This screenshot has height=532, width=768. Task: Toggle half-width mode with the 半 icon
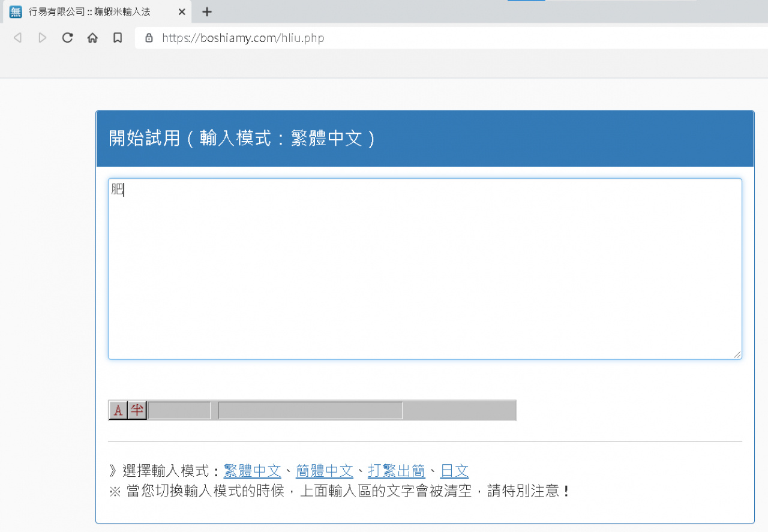(136, 410)
